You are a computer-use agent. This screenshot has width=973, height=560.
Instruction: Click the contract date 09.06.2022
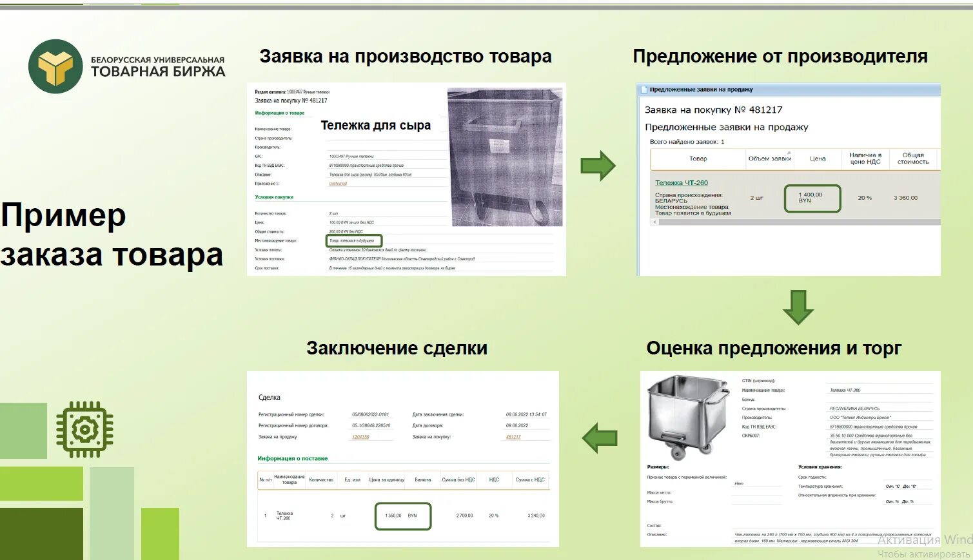[517, 425]
